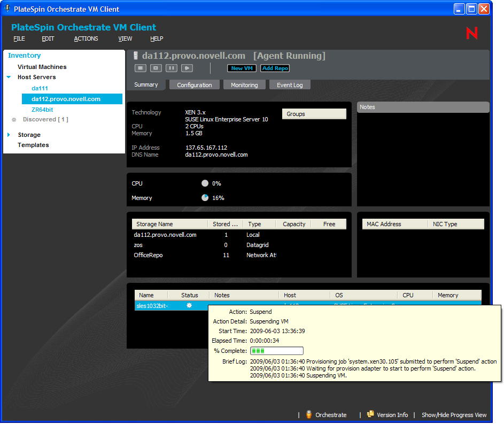This screenshot has height=424, width=504.
Task: Collapse the Host Servers tree node
Action: click(x=9, y=77)
